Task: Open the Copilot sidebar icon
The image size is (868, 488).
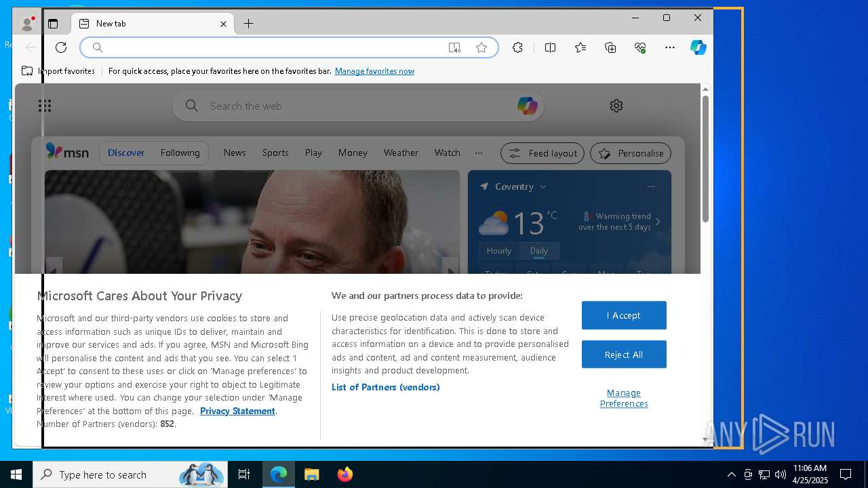Action: (x=698, y=47)
